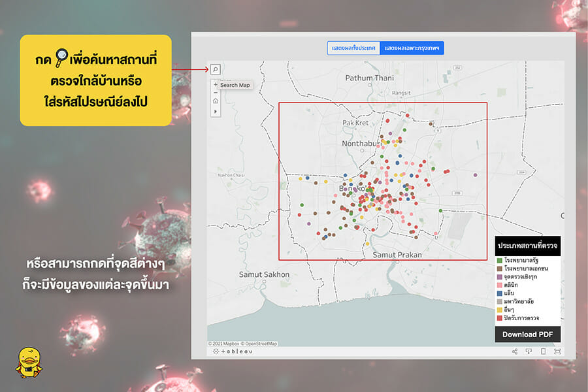The height and width of the screenshot is (392, 588).
Task: Zoom in with the plus map control
Action: click(216, 85)
